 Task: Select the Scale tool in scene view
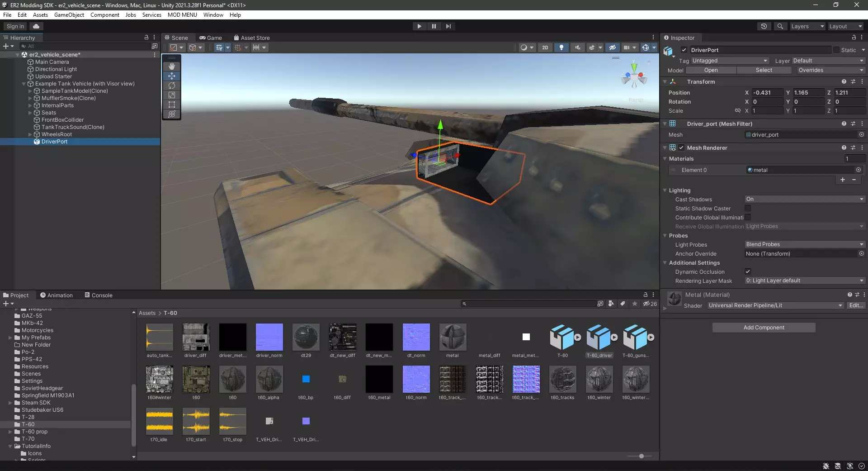pos(172,95)
